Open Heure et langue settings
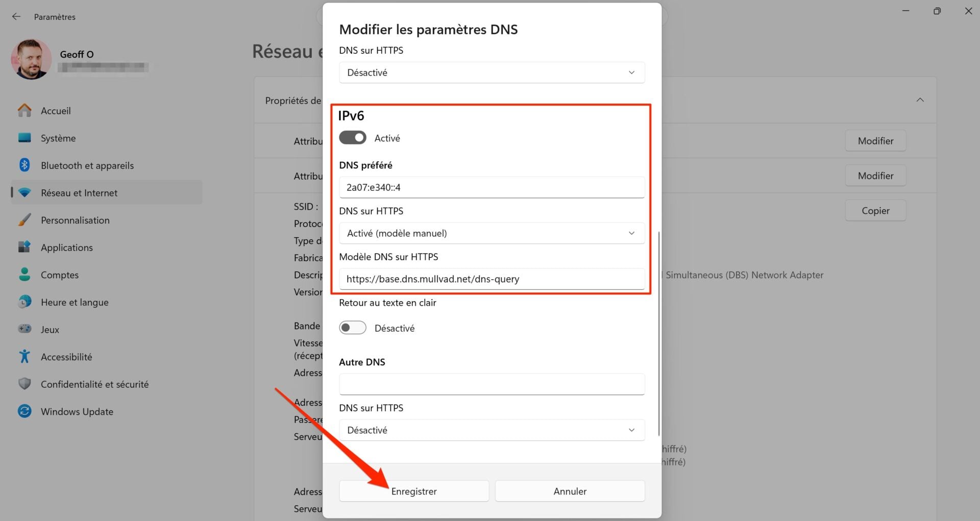This screenshot has height=521, width=980. [75, 302]
